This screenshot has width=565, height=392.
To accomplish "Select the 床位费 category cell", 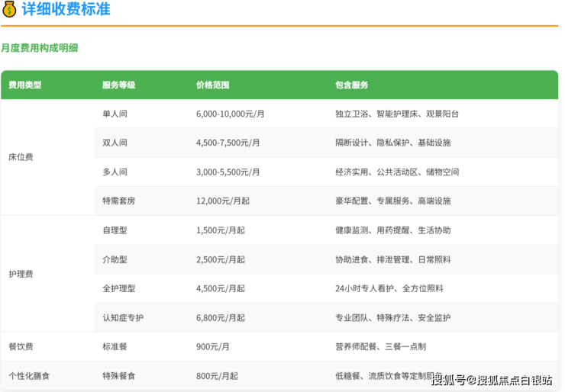I will click(x=21, y=157).
